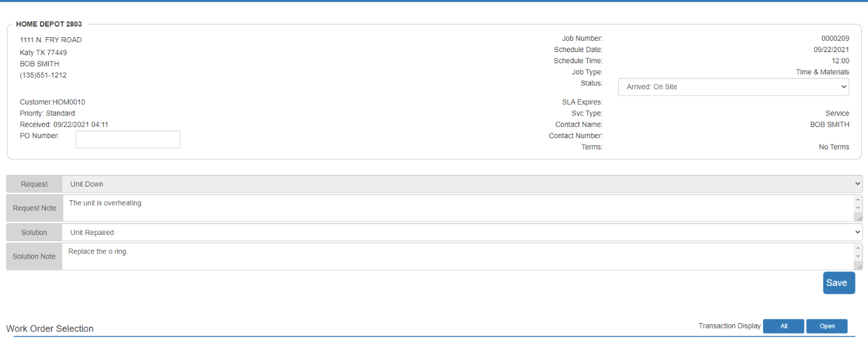Click the Solution Note label cell
The width and height of the screenshot is (868, 341).
(34, 257)
